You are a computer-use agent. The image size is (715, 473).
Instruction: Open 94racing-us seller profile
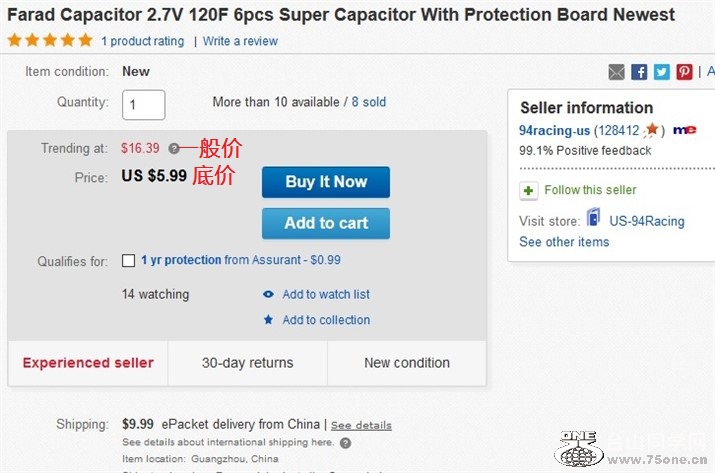554,130
